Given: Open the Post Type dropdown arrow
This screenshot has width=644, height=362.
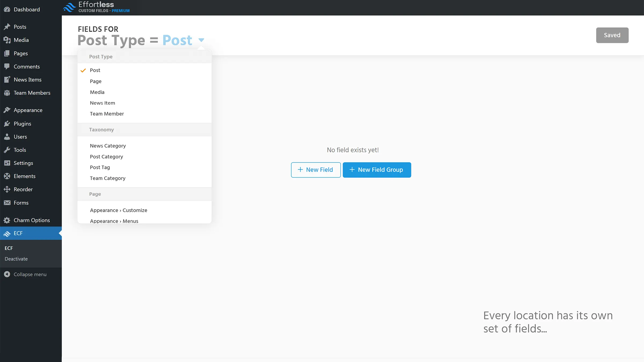Looking at the screenshot, I should (x=201, y=40).
